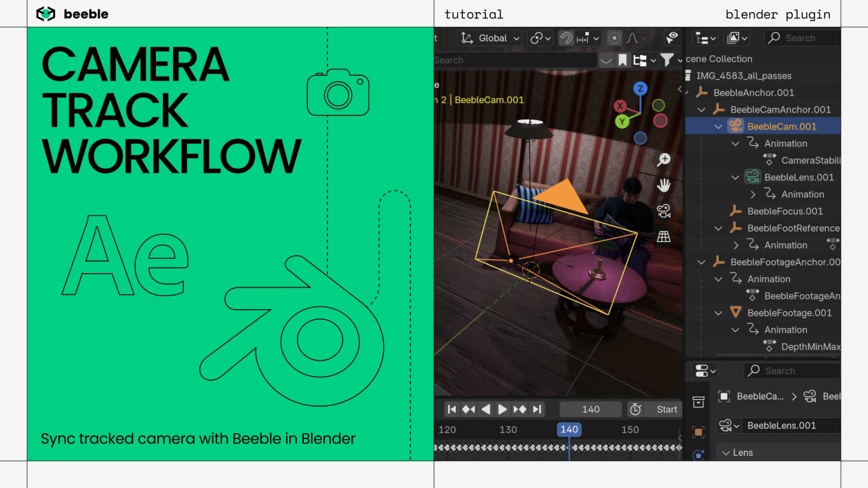Open the pivot point dropdown

pos(540,38)
